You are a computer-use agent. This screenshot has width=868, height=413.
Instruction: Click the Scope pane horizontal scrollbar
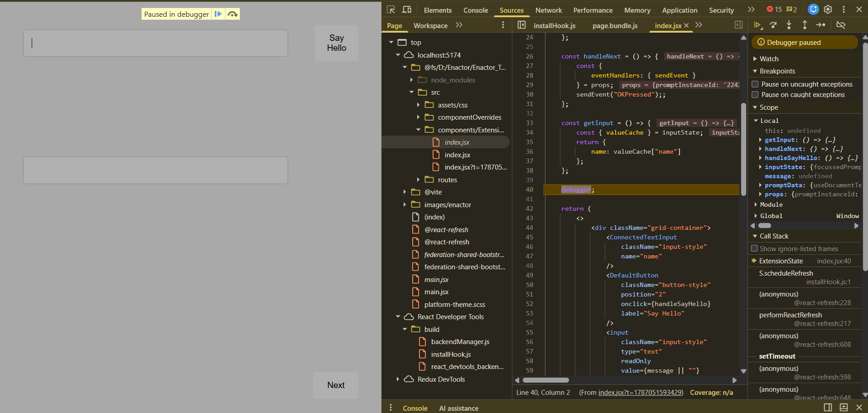[x=765, y=225]
